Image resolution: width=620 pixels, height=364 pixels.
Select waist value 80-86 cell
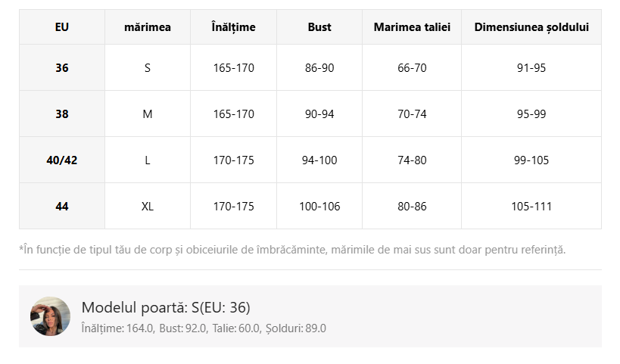click(x=412, y=207)
